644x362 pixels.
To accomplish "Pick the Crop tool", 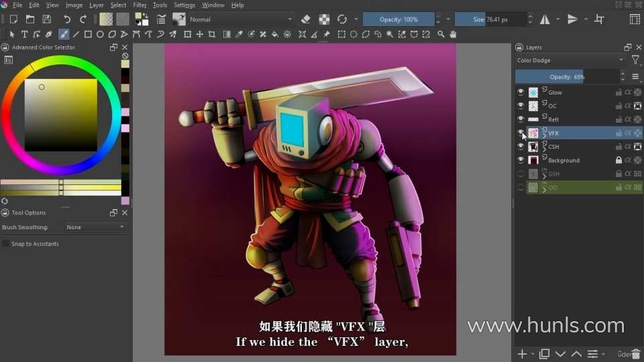I will [x=212, y=34].
